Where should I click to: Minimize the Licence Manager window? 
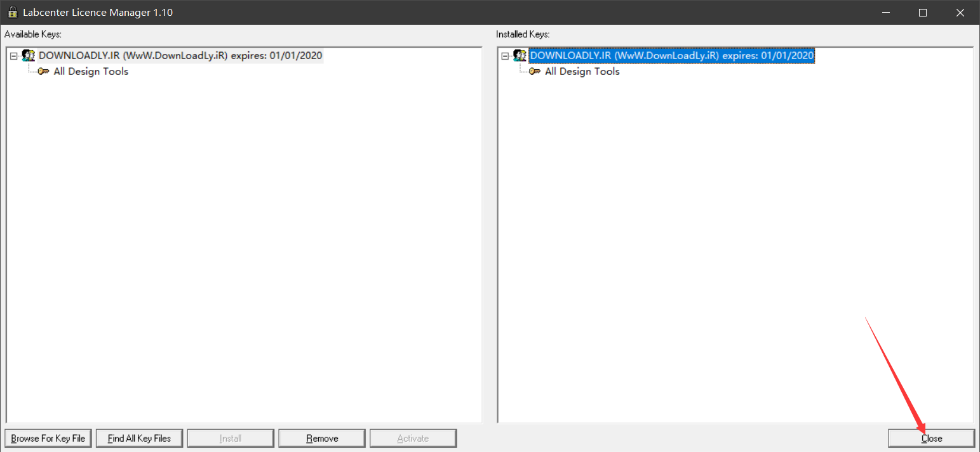pos(885,12)
